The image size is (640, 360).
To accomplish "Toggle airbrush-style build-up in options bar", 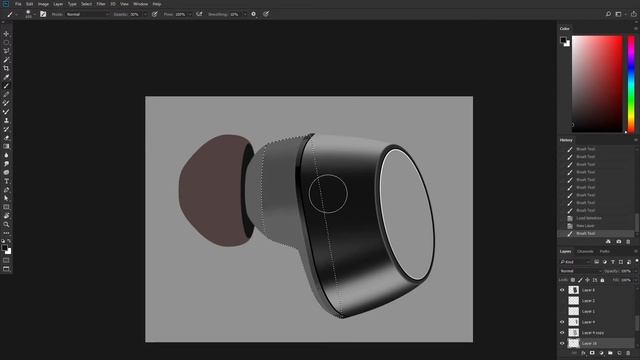I will (199, 14).
